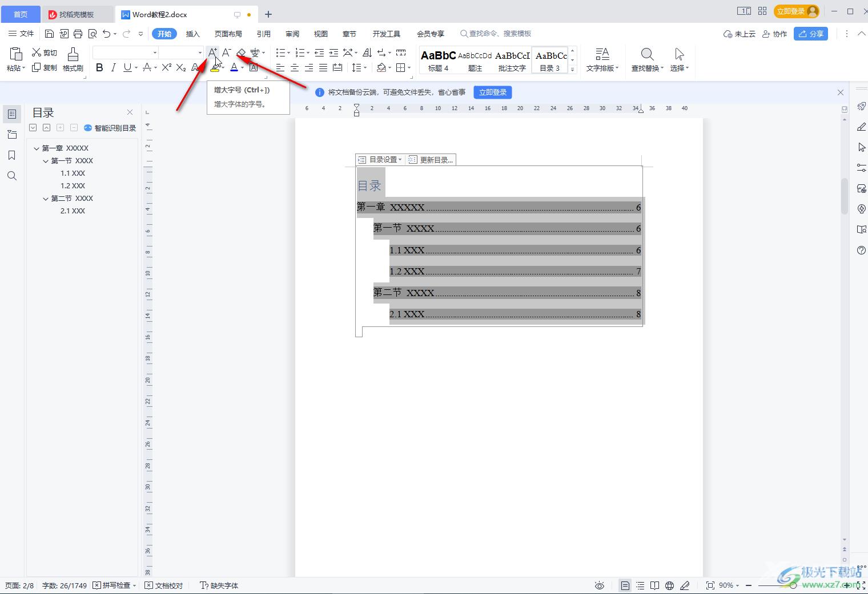Click the Save document icon

50,34
